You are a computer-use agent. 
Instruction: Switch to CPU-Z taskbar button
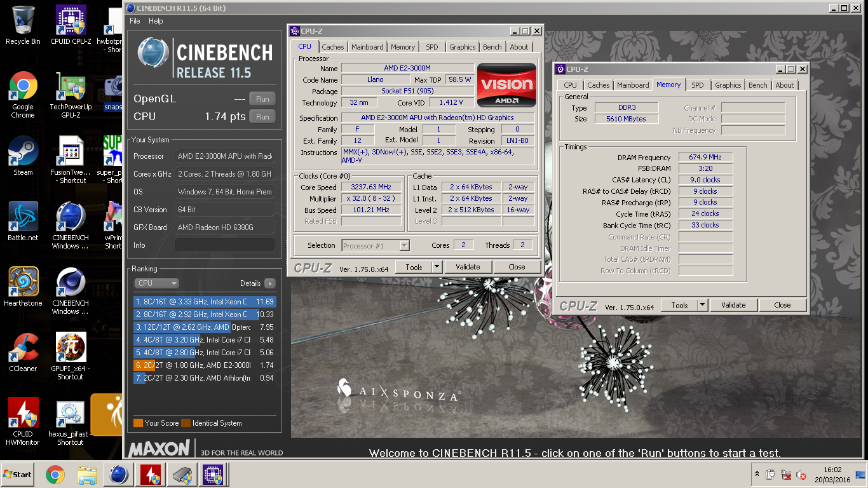212,475
